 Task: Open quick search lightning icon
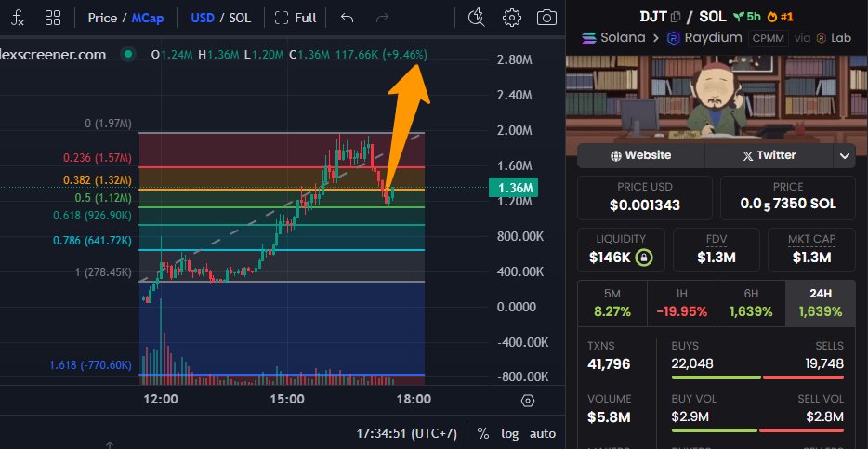tap(476, 18)
